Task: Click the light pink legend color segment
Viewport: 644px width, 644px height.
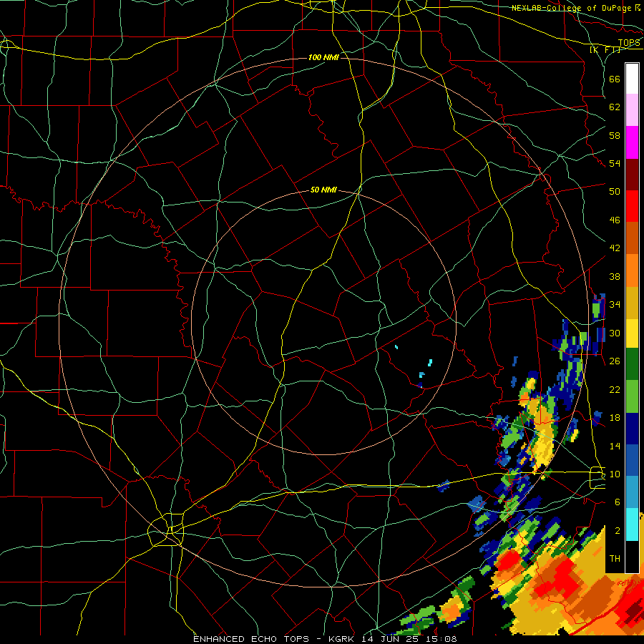Action: coord(632,109)
